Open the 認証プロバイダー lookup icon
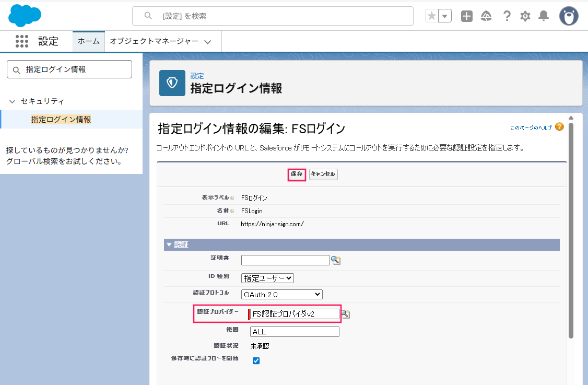 click(345, 314)
